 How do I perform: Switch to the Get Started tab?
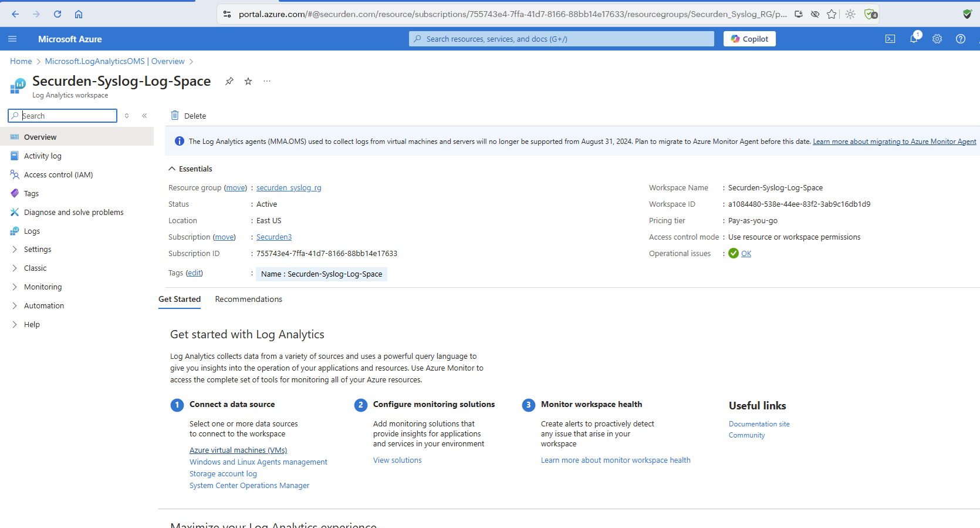pyautogui.click(x=180, y=299)
